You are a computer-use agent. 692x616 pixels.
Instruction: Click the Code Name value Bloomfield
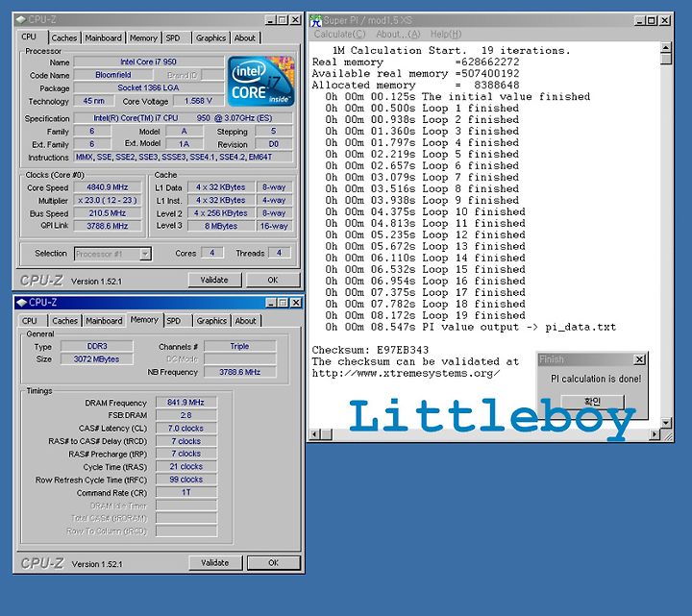tap(113, 75)
